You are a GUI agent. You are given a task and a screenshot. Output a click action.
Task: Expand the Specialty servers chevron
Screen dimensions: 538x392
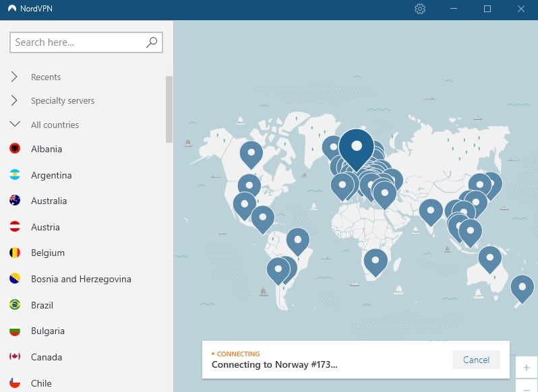[14, 100]
